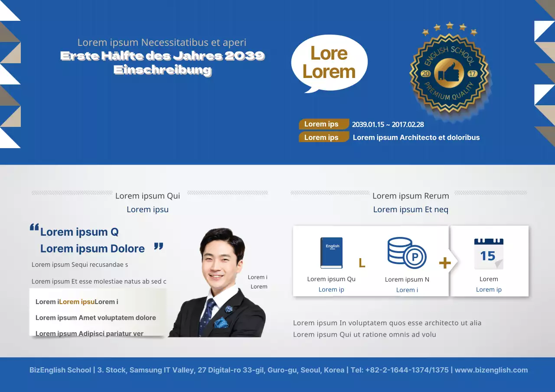Click the Lorem ipsum Rerum section heading
This screenshot has height=392, width=555.
tap(411, 196)
